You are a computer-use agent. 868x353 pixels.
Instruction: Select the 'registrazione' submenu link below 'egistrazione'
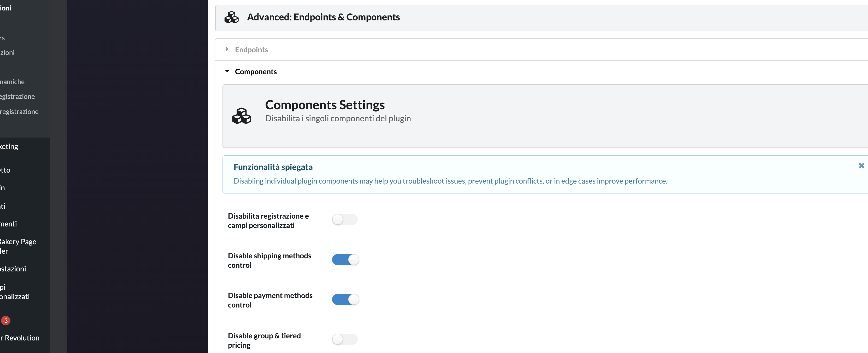19,112
